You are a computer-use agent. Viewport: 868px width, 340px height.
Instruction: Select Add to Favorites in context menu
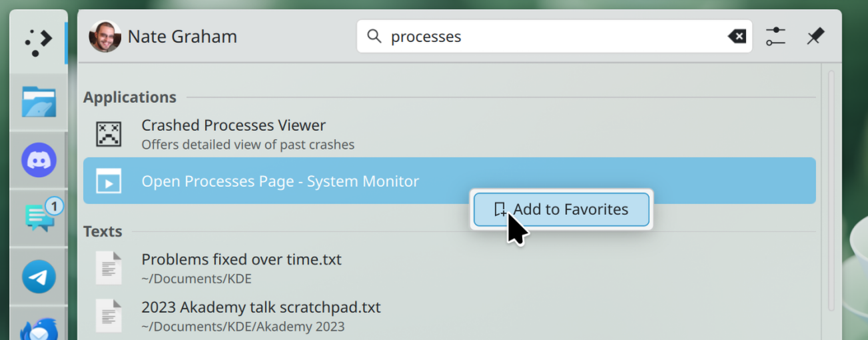pos(562,209)
